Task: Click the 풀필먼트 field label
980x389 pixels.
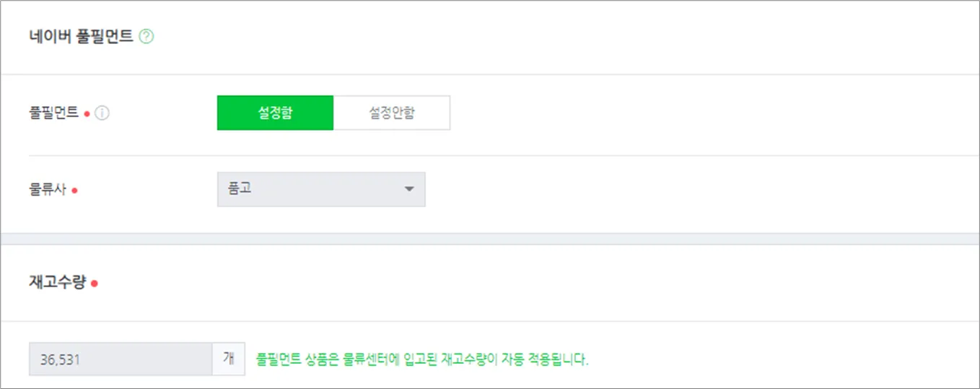Action: [x=53, y=113]
